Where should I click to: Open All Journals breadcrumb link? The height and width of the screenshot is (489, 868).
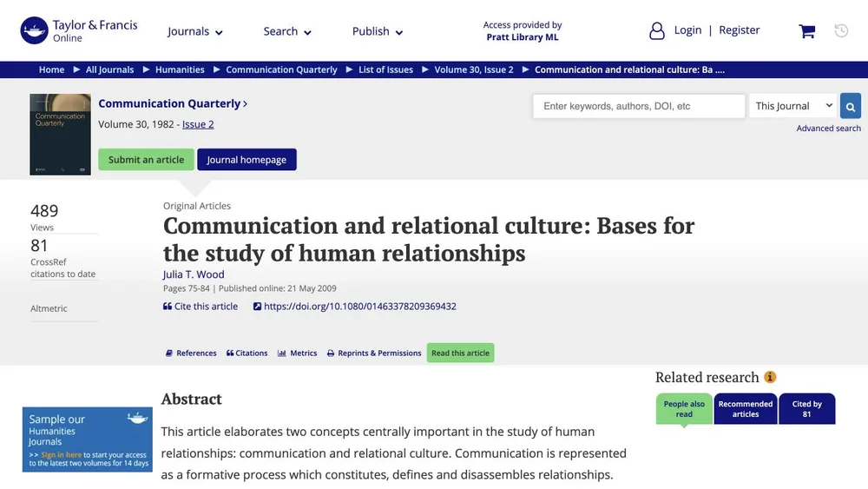click(109, 69)
